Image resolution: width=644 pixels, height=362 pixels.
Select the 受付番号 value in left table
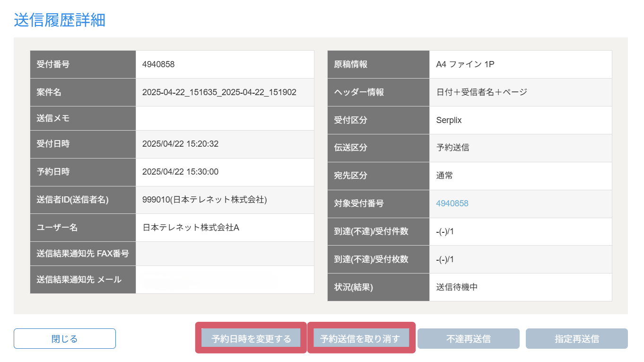coord(158,64)
